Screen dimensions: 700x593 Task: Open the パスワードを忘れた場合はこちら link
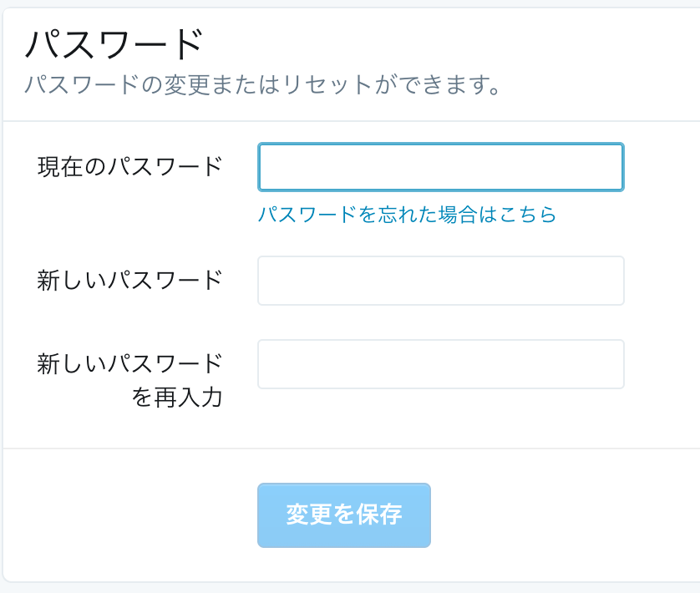point(407,215)
